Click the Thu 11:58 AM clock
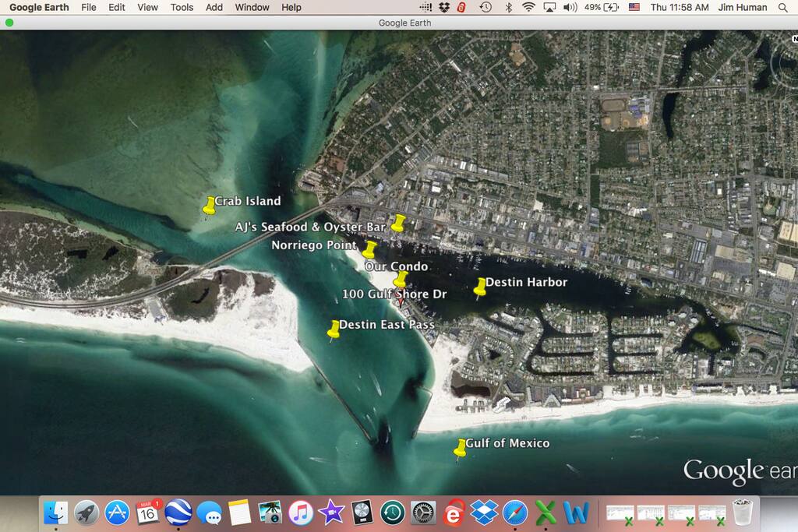This screenshot has height=532, width=798. point(680,7)
